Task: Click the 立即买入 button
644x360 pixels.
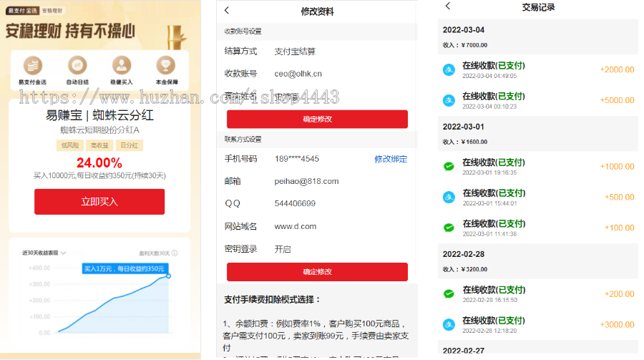Action: pyautogui.click(x=99, y=202)
